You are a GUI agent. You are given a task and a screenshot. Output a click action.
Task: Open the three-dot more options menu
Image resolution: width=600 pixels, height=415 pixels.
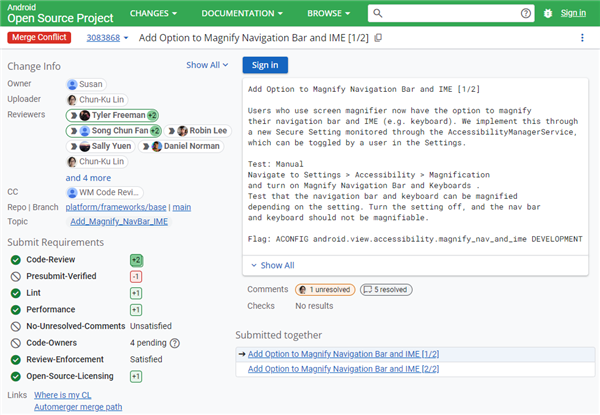tap(582, 38)
